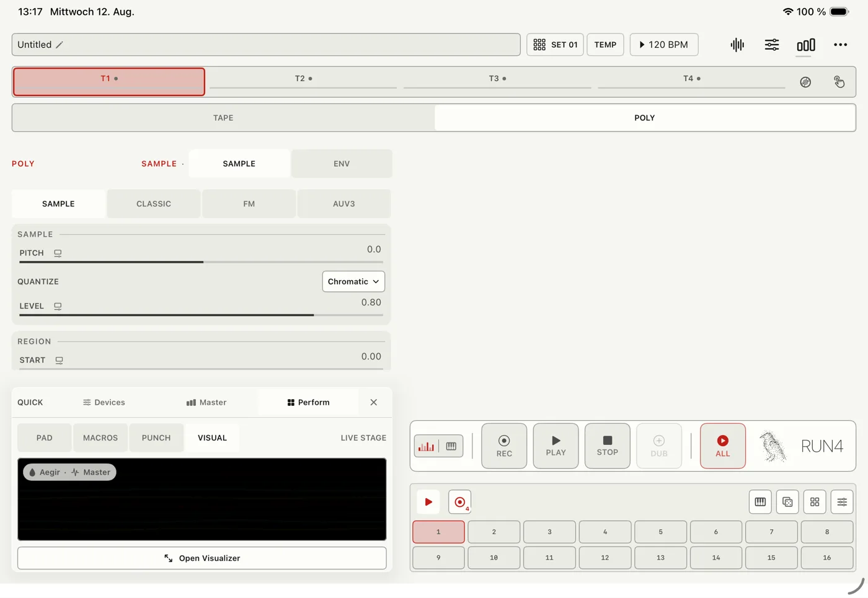Open the waveform audio icon in top bar
Viewport: 868px width, 598px height.
[737, 45]
